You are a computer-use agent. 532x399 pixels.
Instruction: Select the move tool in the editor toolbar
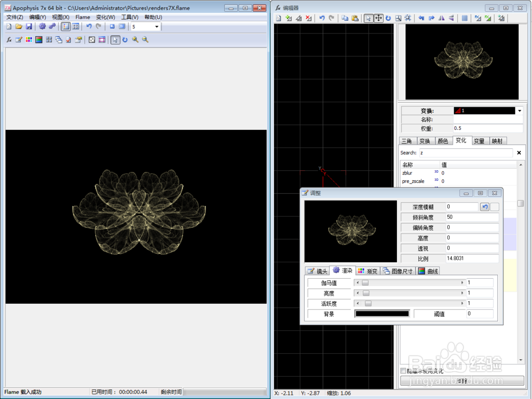tap(378, 18)
